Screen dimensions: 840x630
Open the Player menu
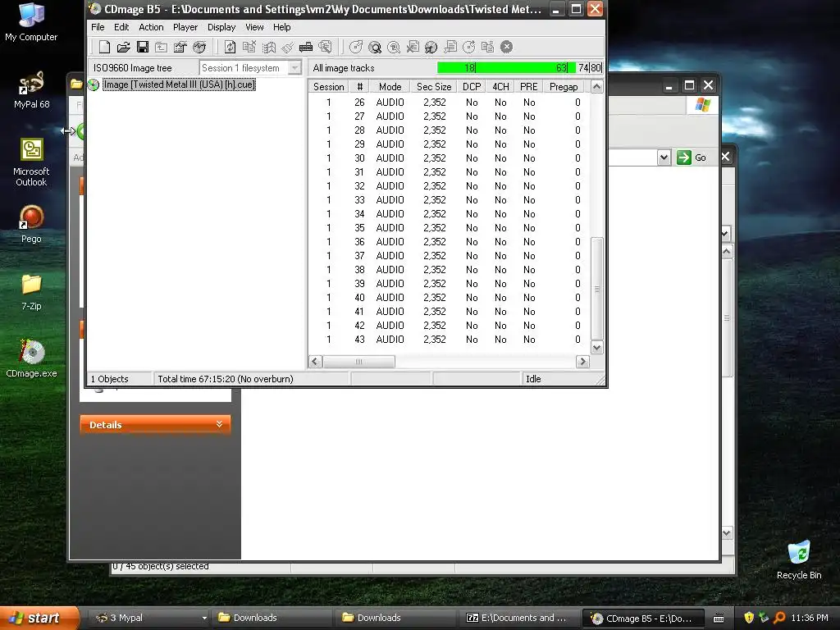pos(185,27)
